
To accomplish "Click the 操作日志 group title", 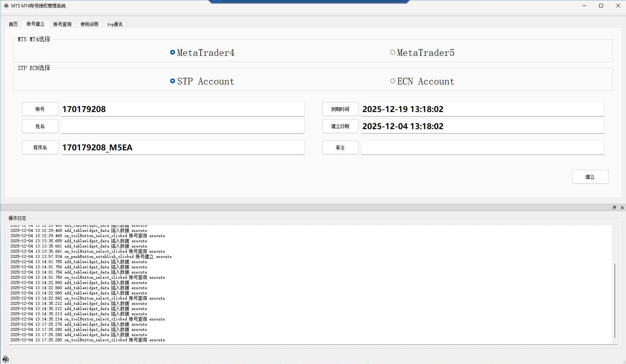I will tap(18, 218).
